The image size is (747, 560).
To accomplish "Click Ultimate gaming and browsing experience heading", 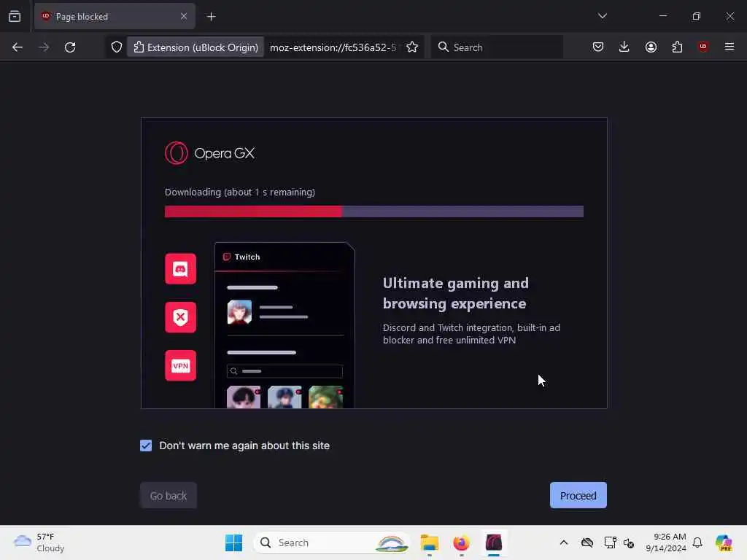I will point(455,293).
